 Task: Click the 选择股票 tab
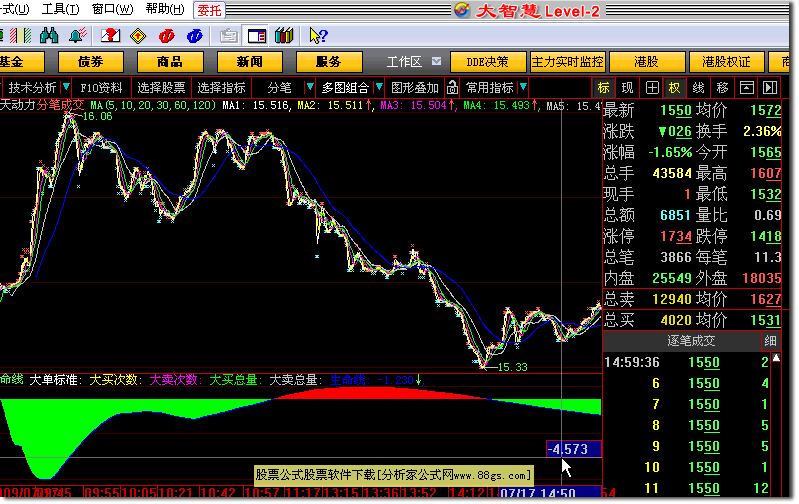pyautogui.click(x=161, y=88)
